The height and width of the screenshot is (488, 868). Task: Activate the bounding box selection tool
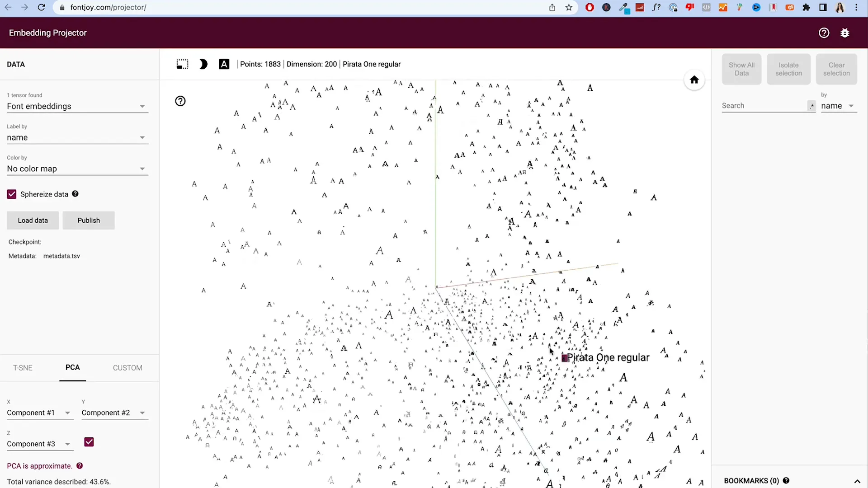click(x=182, y=64)
